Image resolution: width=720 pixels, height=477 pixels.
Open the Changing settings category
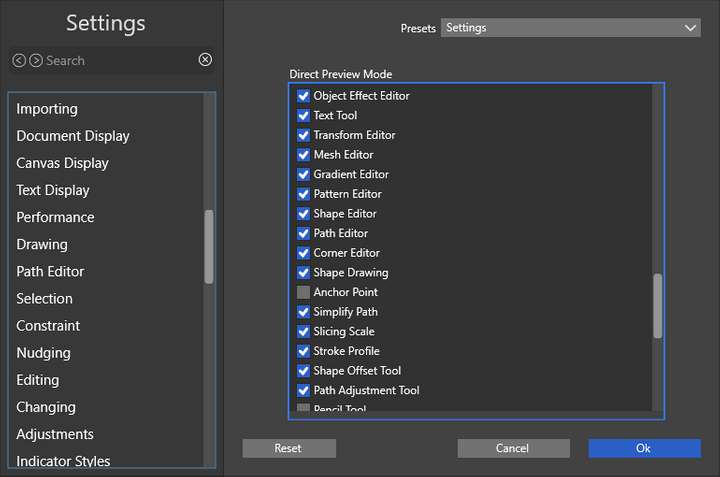46,407
